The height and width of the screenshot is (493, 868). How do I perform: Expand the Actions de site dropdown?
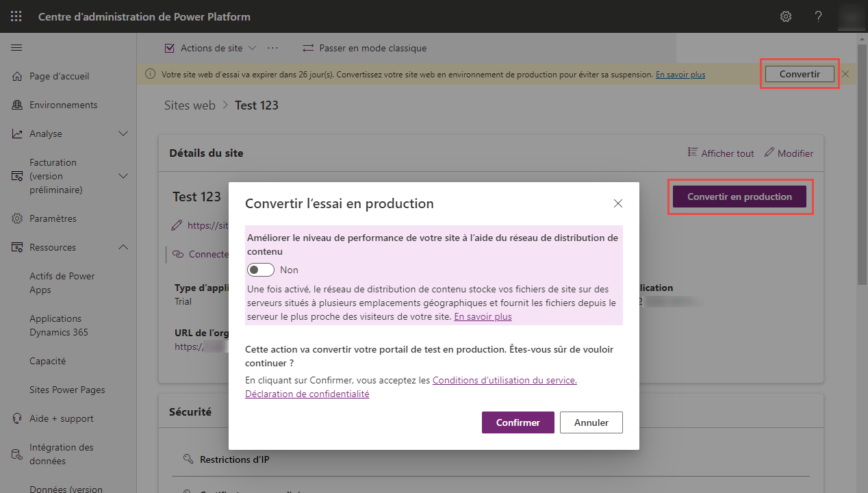(251, 47)
